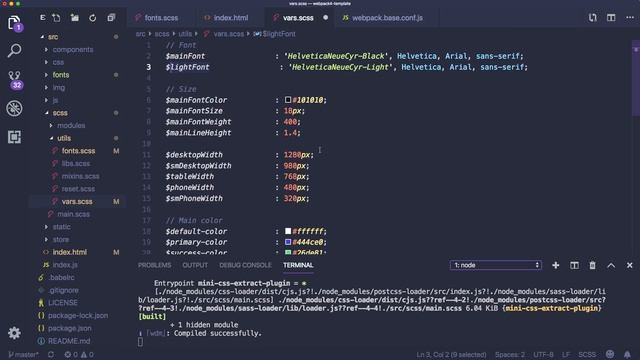The height and width of the screenshot is (360, 640).
Task: Open reset.scss in the explorer
Action: [78, 189]
